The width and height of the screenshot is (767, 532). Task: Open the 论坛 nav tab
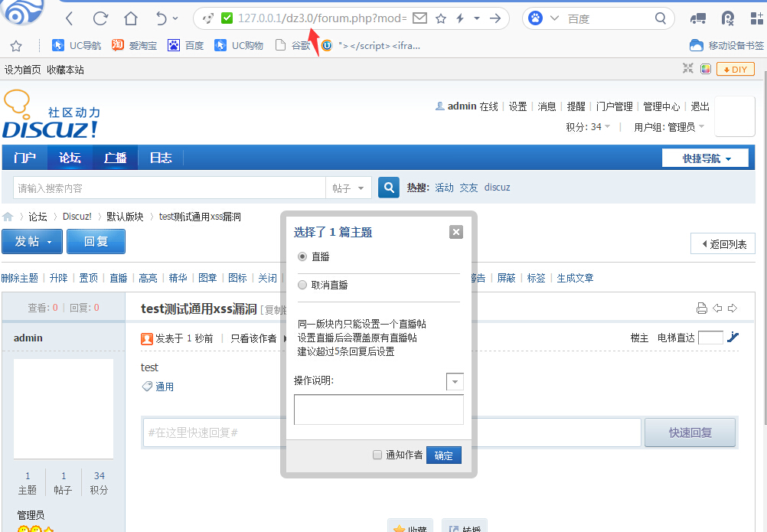70,158
